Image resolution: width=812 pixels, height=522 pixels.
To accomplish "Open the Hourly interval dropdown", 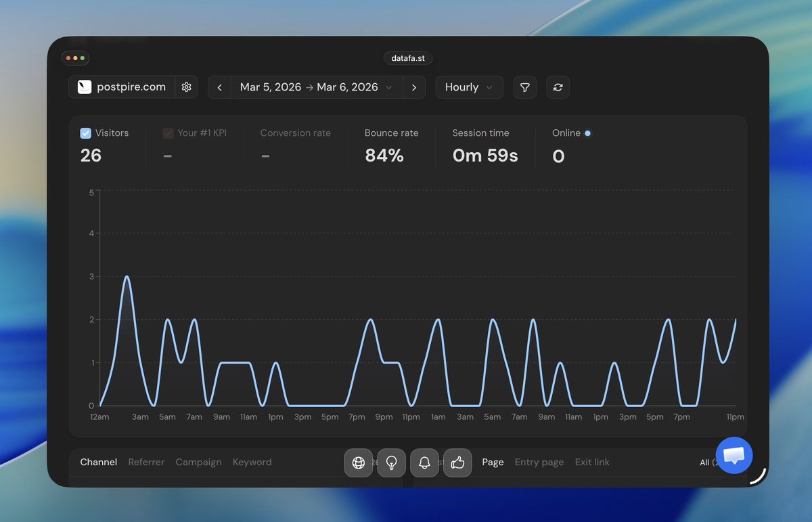I will [470, 87].
